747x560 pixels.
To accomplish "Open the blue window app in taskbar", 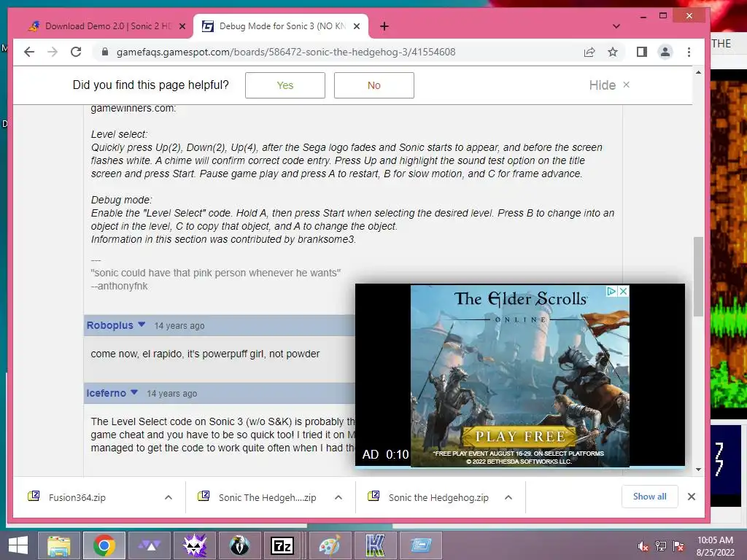I will point(421,545).
